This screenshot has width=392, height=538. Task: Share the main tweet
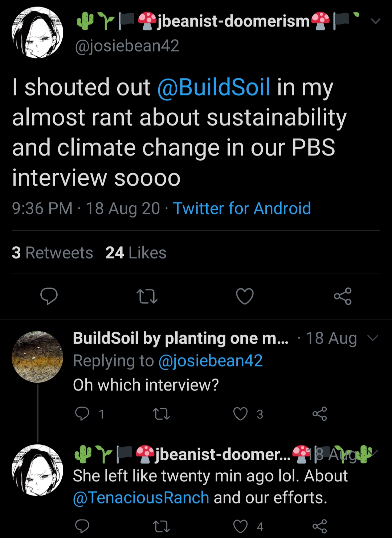[x=343, y=296]
